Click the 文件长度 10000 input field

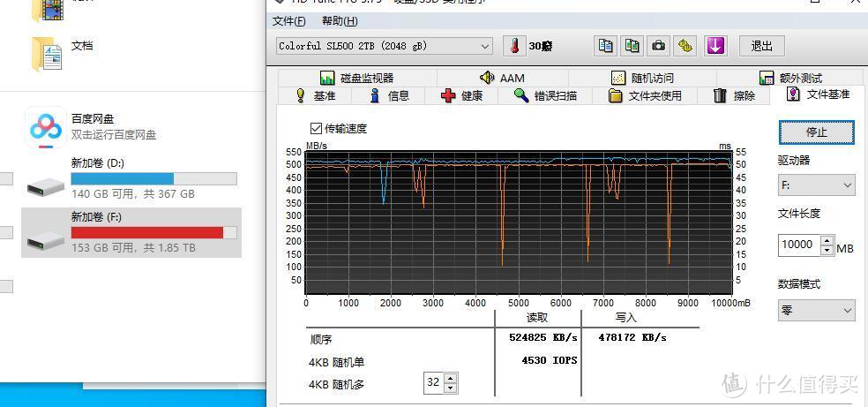pos(799,245)
